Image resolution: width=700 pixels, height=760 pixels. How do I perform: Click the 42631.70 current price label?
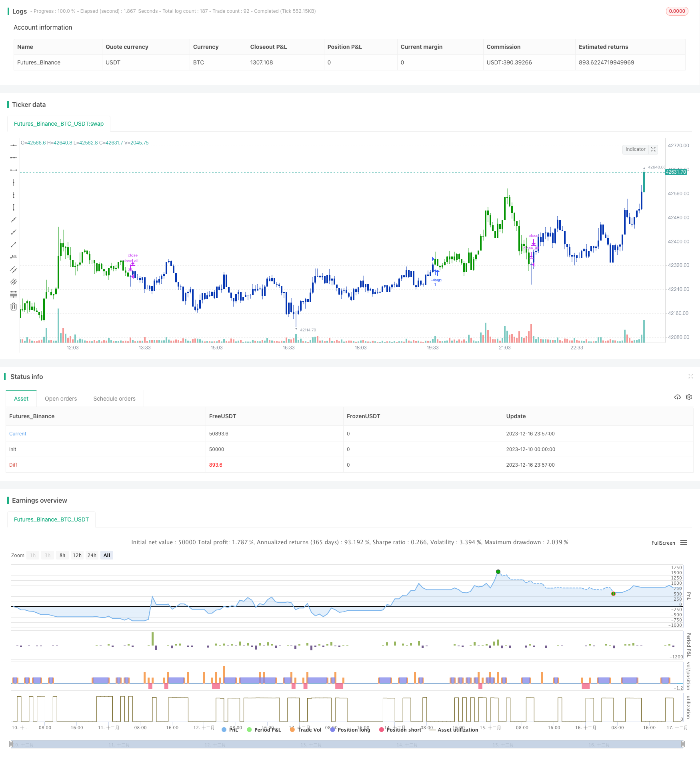676,172
